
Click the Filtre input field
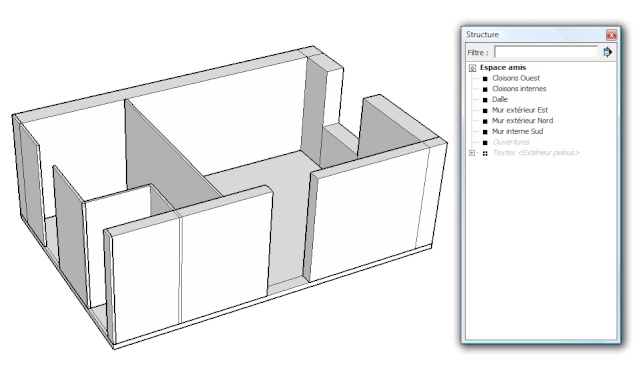point(546,52)
